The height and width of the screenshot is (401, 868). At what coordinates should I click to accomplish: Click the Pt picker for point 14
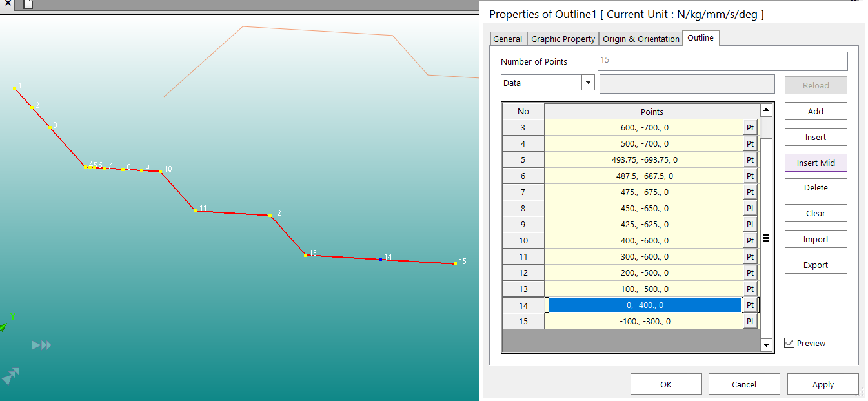pos(750,305)
